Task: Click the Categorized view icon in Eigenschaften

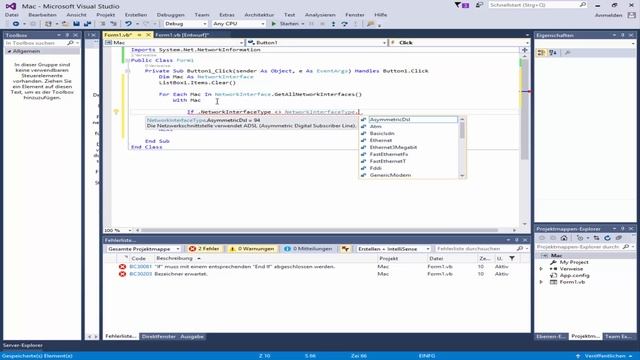Action: (x=541, y=53)
